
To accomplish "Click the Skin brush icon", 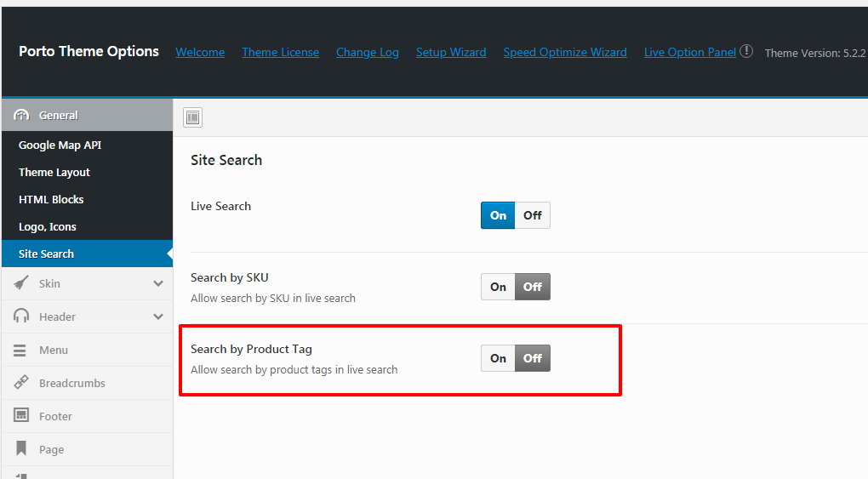I will coord(21,283).
